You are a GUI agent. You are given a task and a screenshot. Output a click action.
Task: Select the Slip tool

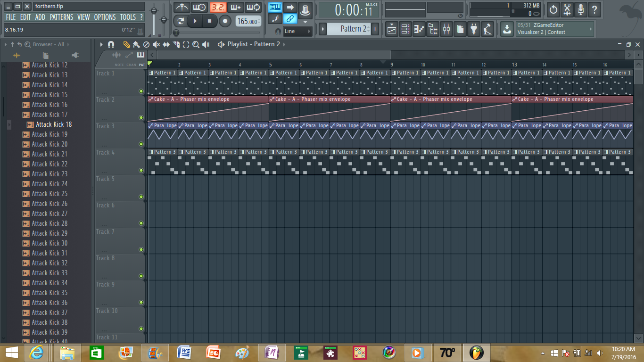pyautogui.click(x=166, y=44)
